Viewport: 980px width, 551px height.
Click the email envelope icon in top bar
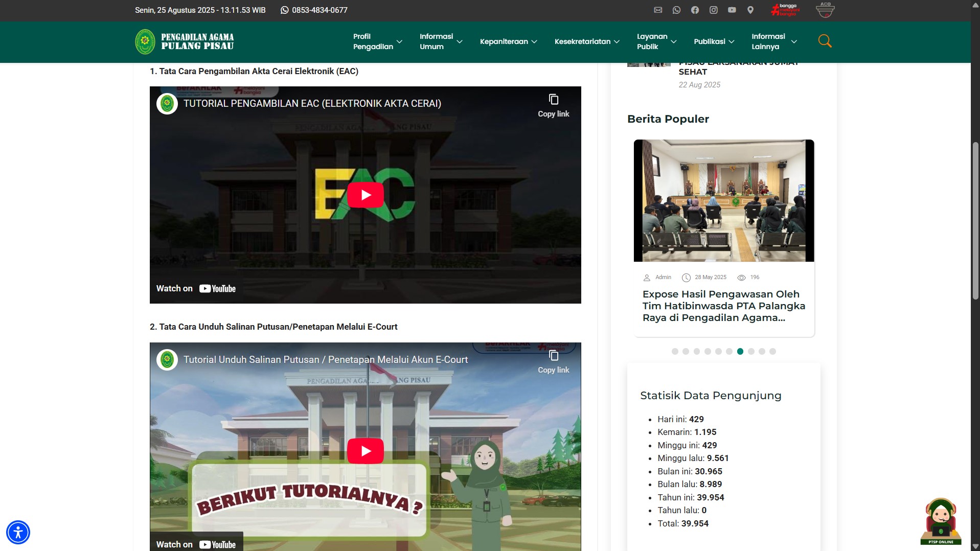tap(658, 10)
